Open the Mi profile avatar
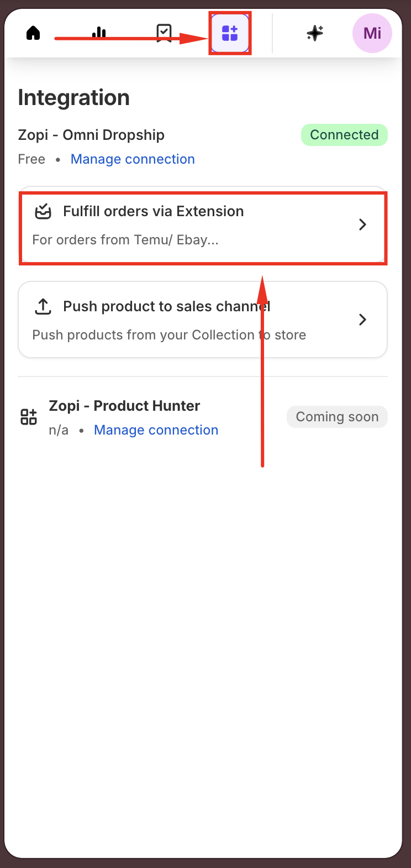The width and height of the screenshot is (411, 868). click(372, 33)
